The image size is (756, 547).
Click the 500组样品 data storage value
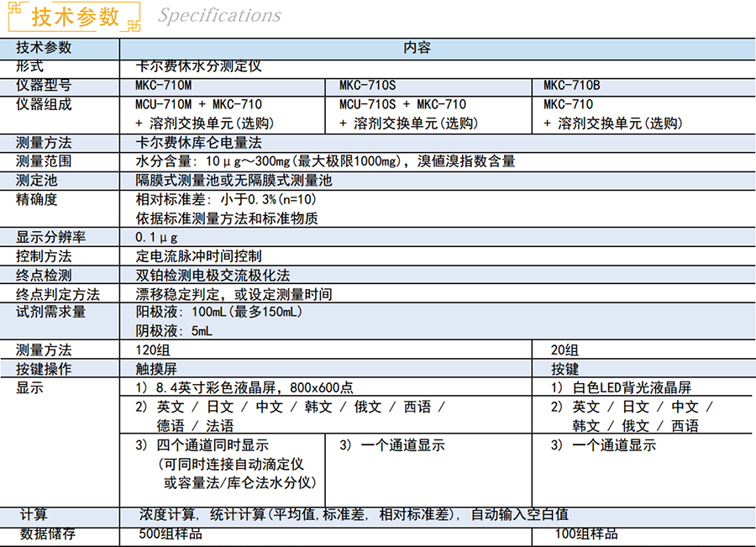171,534
